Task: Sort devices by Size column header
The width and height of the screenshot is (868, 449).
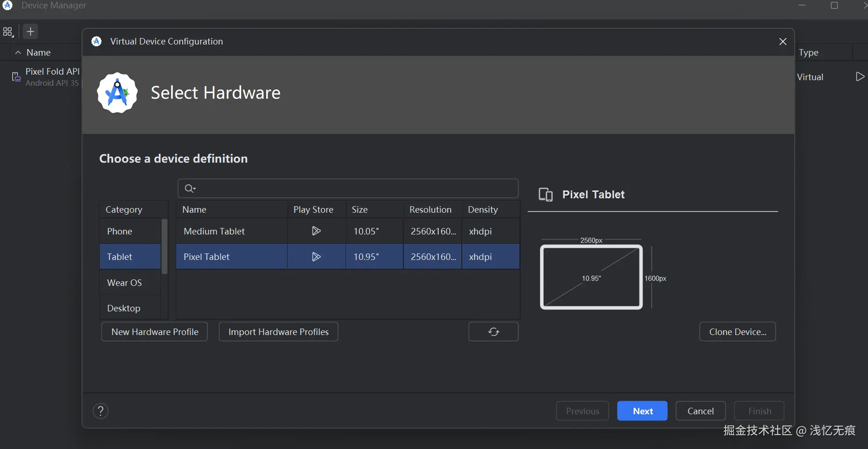Action: click(359, 209)
